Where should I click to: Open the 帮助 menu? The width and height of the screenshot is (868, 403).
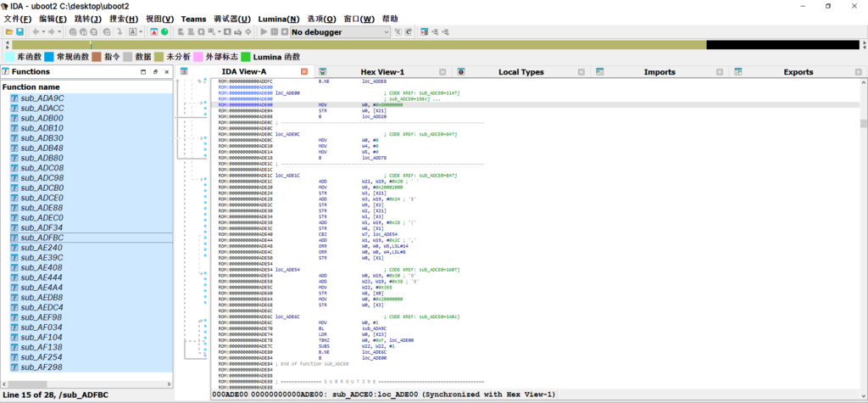390,19
